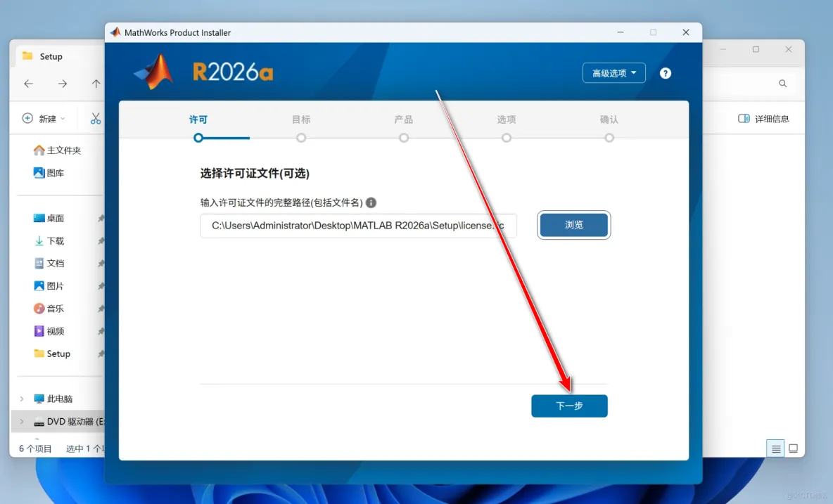This screenshot has height=504, width=833.
Task: Toggle the 详细信息 details pane button
Action: click(763, 119)
